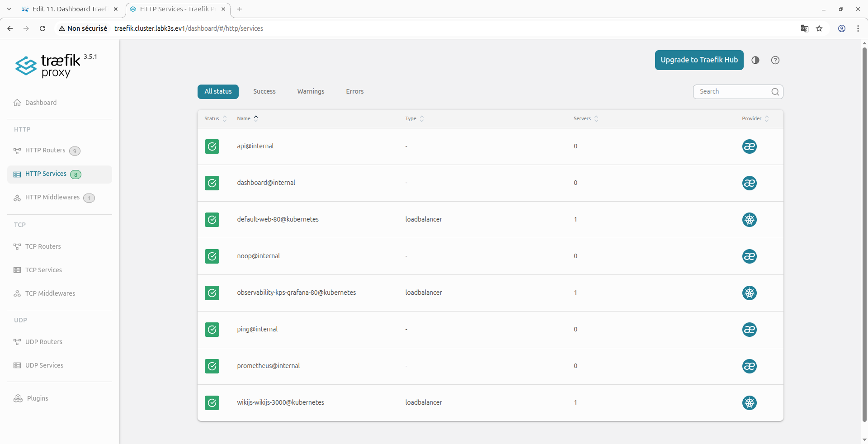This screenshot has height=444, width=868.
Task: Filter services by Errors
Action: pyautogui.click(x=355, y=92)
